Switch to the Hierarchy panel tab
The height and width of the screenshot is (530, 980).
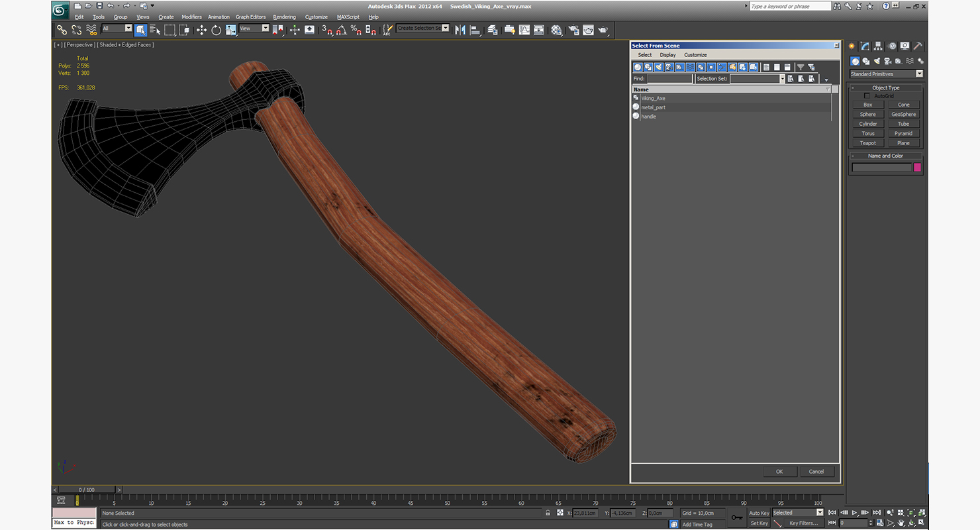[878, 46]
